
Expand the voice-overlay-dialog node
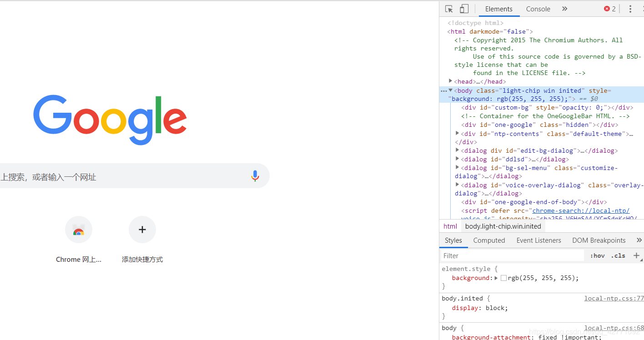coord(458,185)
